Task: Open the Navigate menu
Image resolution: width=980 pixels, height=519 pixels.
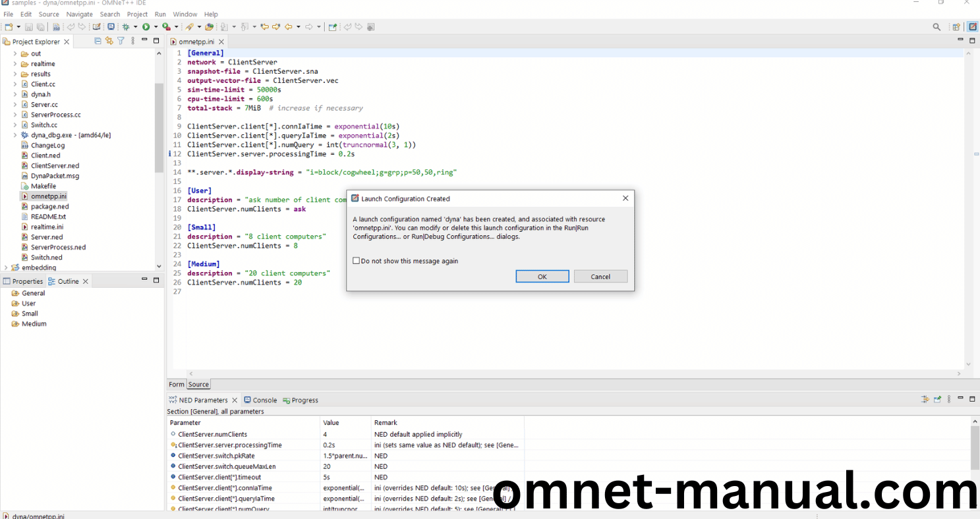Action: [x=79, y=14]
